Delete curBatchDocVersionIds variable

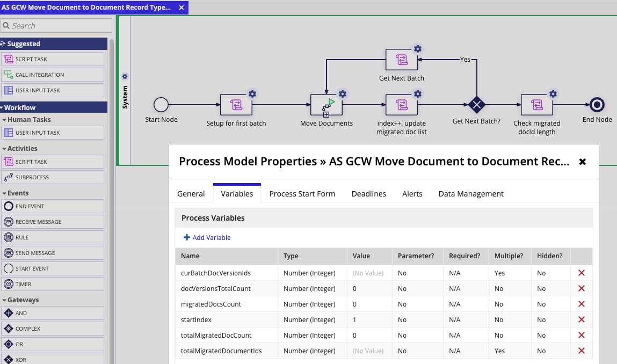[581, 273]
